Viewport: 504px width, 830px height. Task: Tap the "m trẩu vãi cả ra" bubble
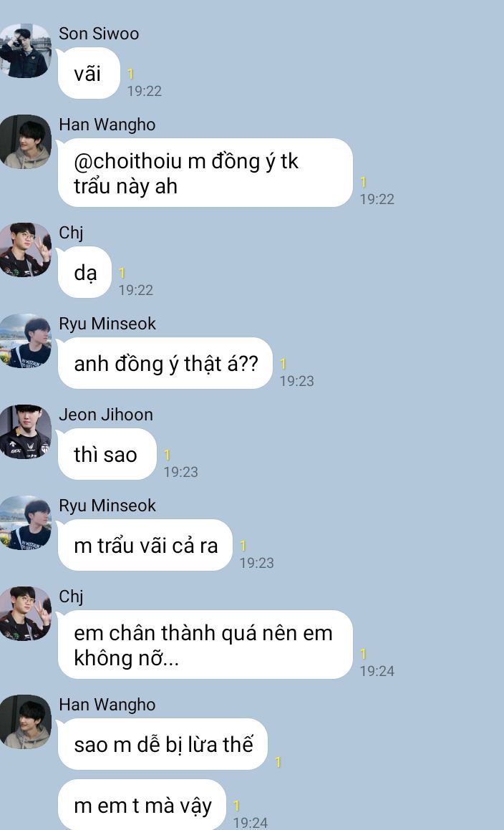(145, 545)
